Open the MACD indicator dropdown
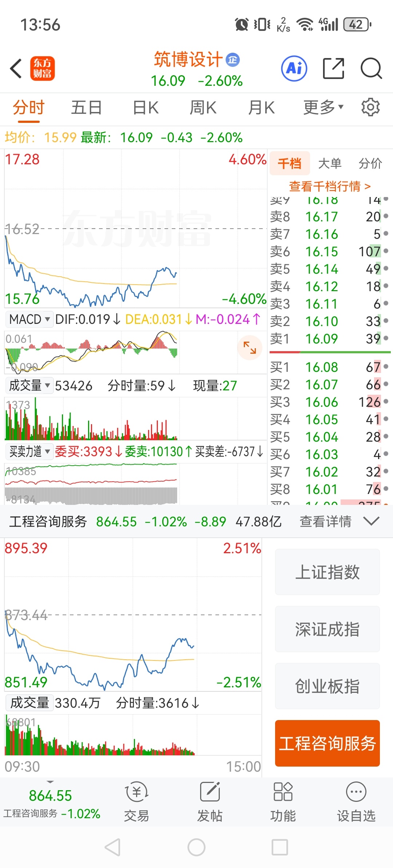 point(29,320)
